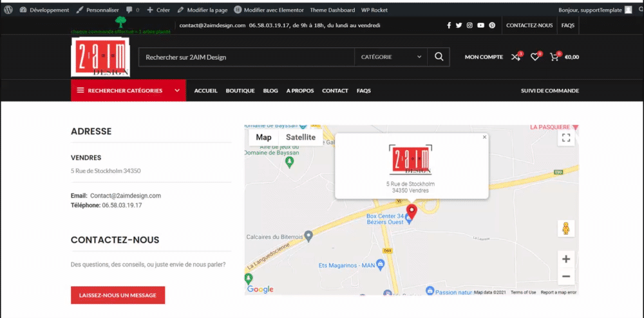Select the Street View pegman
The height and width of the screenshot is (318, 644).
click(566, 229)
